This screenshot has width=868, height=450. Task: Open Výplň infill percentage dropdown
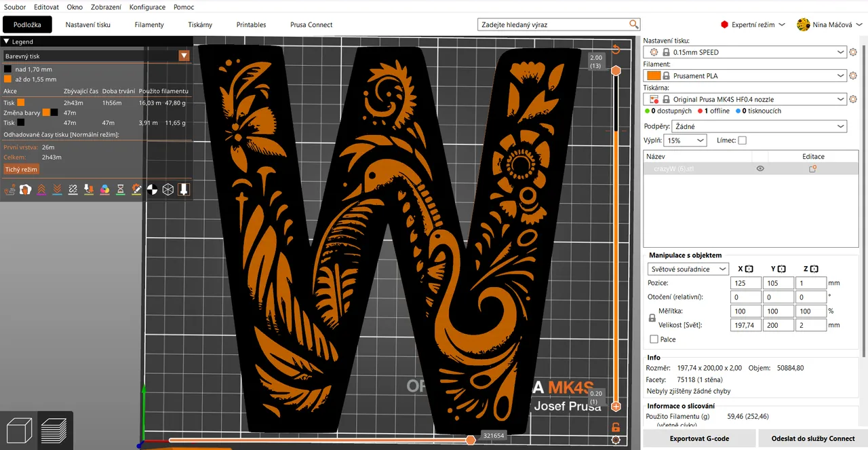(x=685, y=140)
